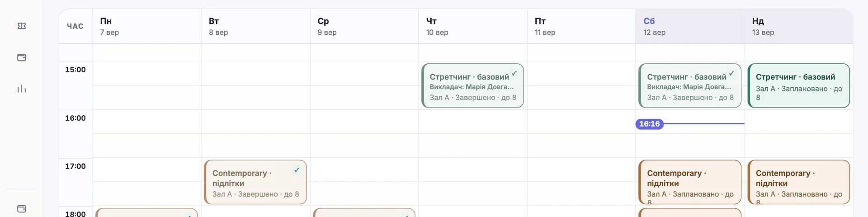868x217 pixels.
Task: Click the completed checkmark on Tuesday Contemporary
Action: (297, 170)
